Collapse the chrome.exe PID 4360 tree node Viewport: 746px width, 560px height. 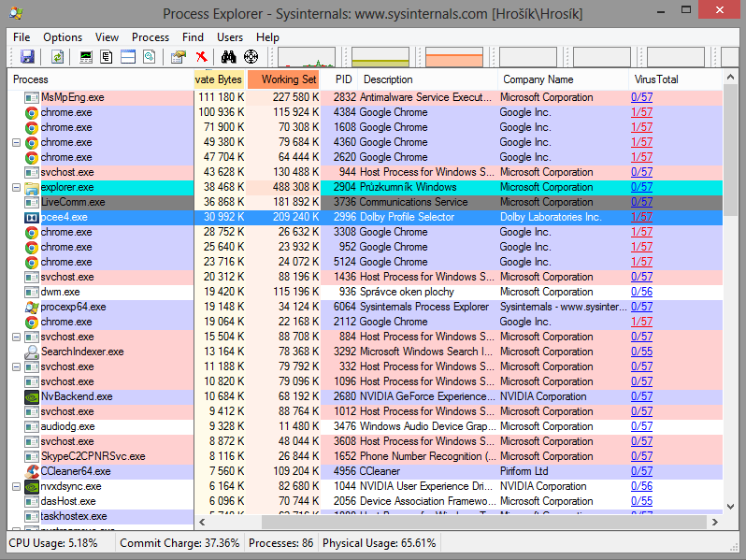click(x=16, y=142)
